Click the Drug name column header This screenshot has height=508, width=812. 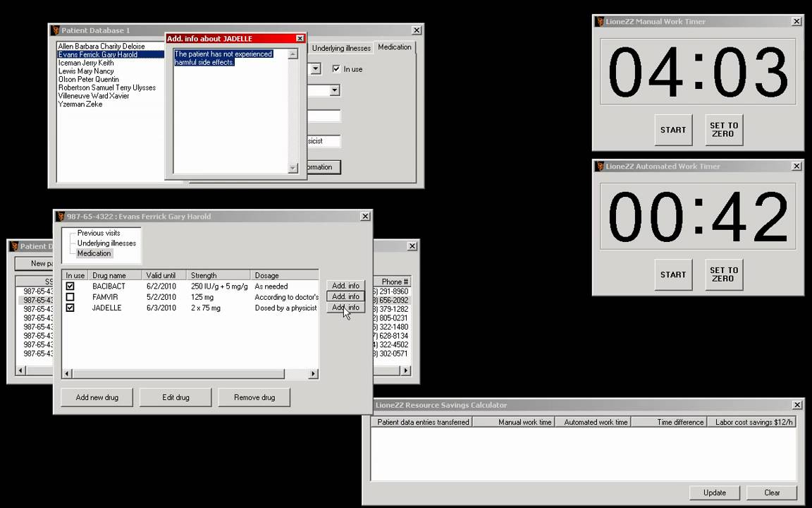click(x=114, y=275)
